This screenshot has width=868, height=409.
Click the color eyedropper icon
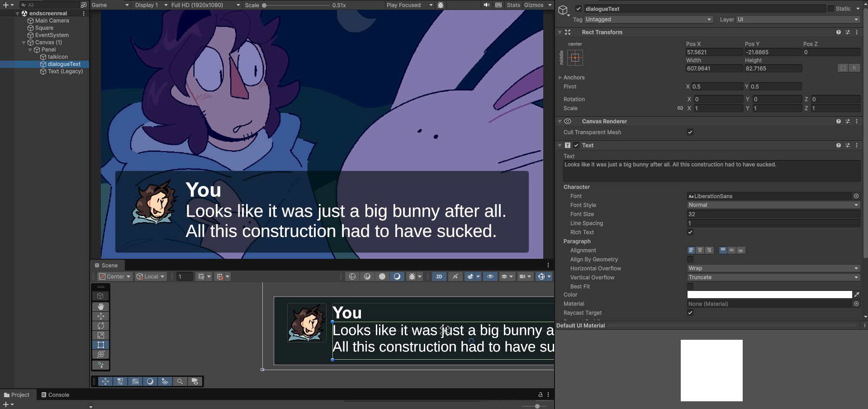click(857, 295)
